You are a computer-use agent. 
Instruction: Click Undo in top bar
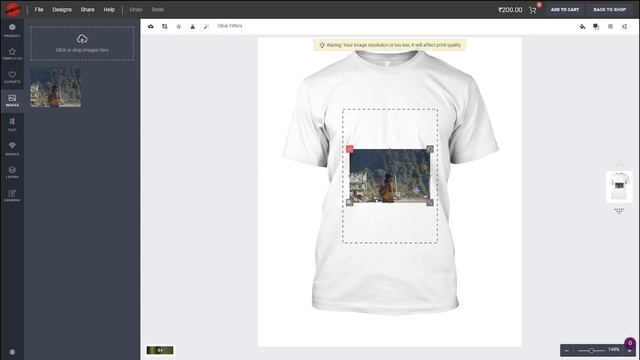tap(136, 9)
